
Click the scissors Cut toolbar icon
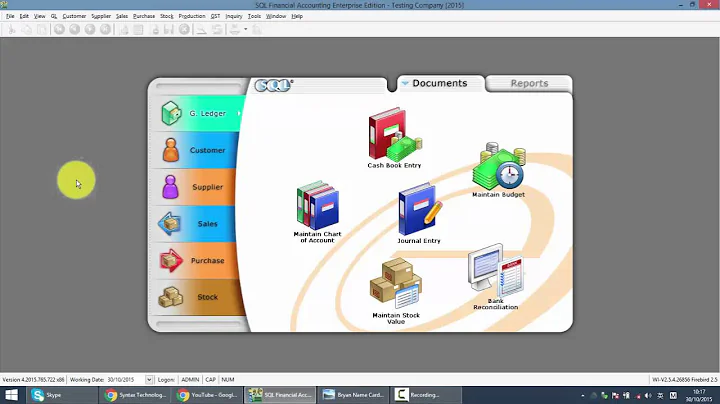pyautogui.click(x=11, y=29)
